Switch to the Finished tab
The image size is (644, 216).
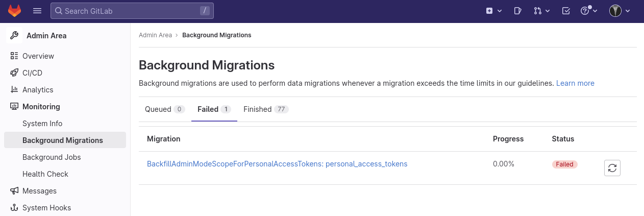[266, 109]
